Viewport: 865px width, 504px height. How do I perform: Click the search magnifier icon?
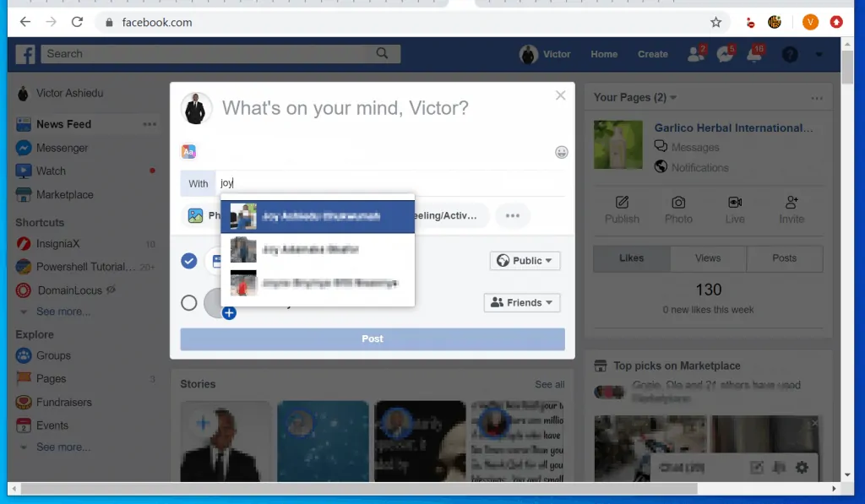[x=382, y=53]
